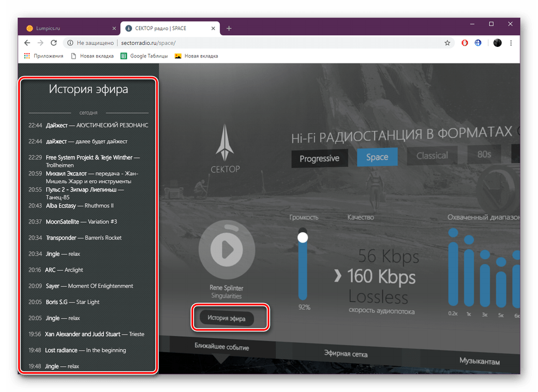This screenshot has width=538, height=392.
Task: Close the СЕКТОР радио tab
Action: tap(213, 29)
